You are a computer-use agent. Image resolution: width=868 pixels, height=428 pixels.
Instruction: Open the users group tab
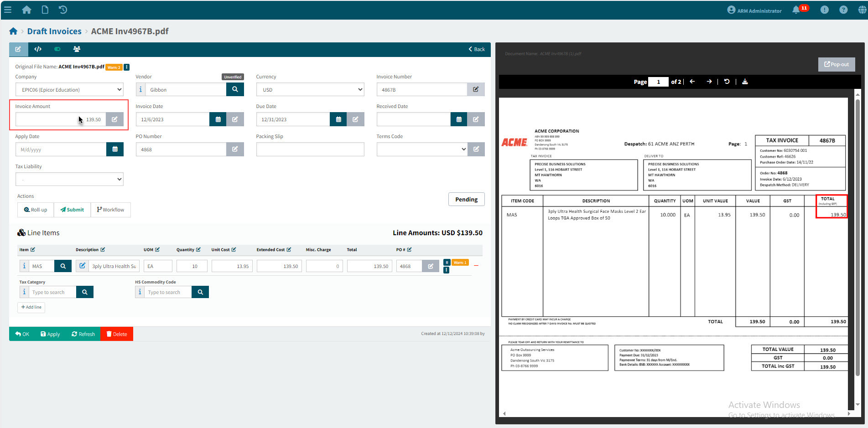77,49
